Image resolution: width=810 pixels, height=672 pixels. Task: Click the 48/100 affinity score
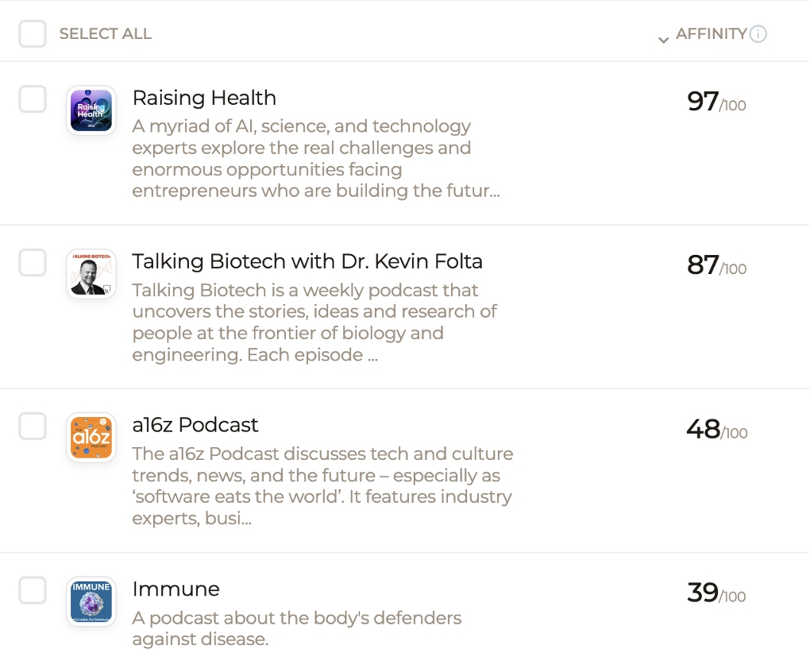coord(717,429)
